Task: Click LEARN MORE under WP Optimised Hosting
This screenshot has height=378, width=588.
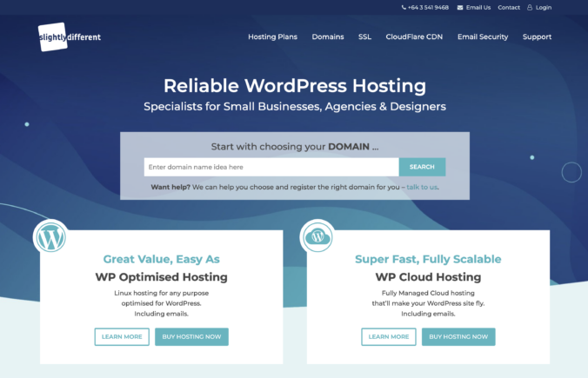Action: (x=122, y=337)
